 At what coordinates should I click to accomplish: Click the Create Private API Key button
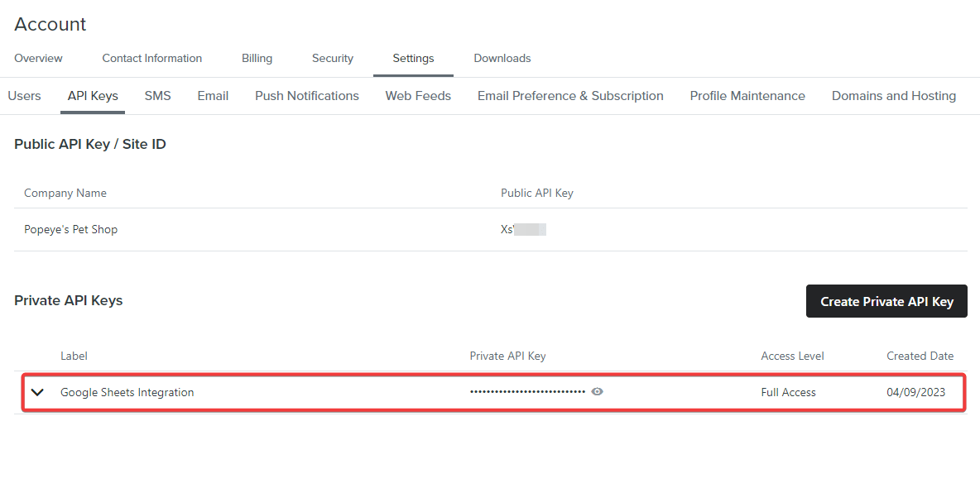pyautogui.click(x=886, y=301)
